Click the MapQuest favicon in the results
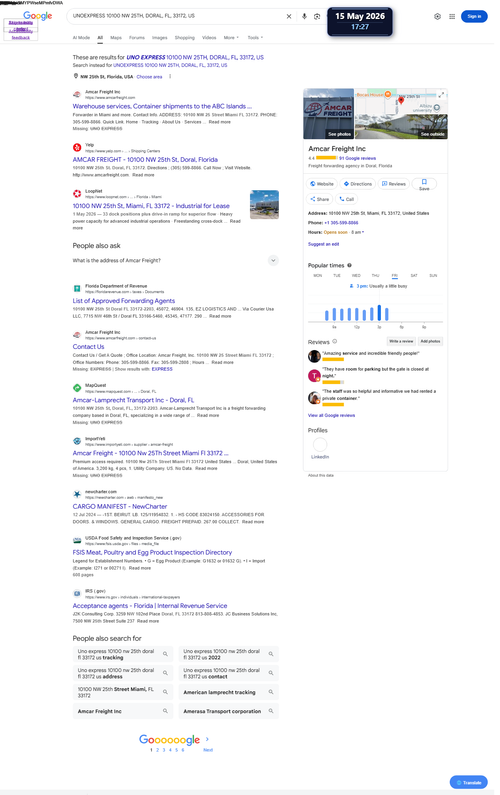 [x=77, y=388]
